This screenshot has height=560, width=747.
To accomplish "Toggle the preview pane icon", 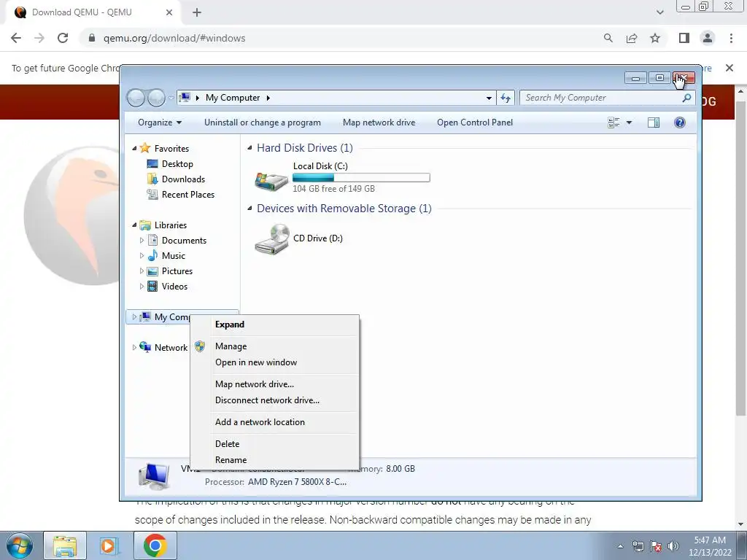I will 654,122.
